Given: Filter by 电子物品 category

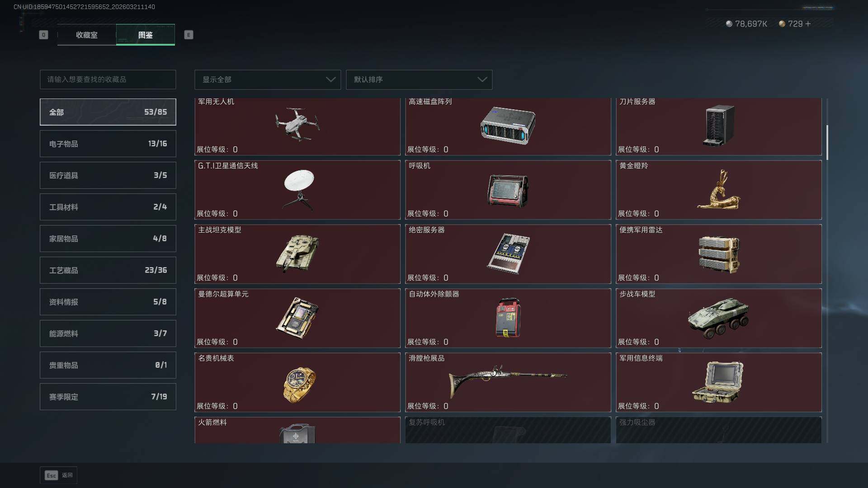Looking at the screenshot, I should pos(108,144).
